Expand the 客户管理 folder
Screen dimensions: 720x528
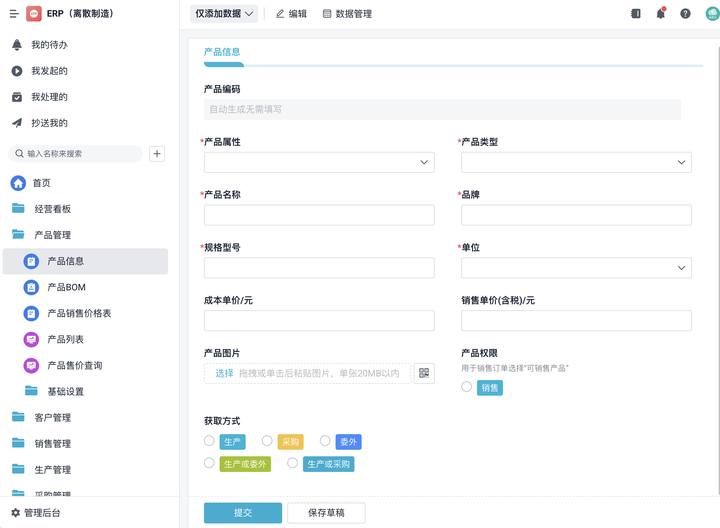(x=52, y=417)
